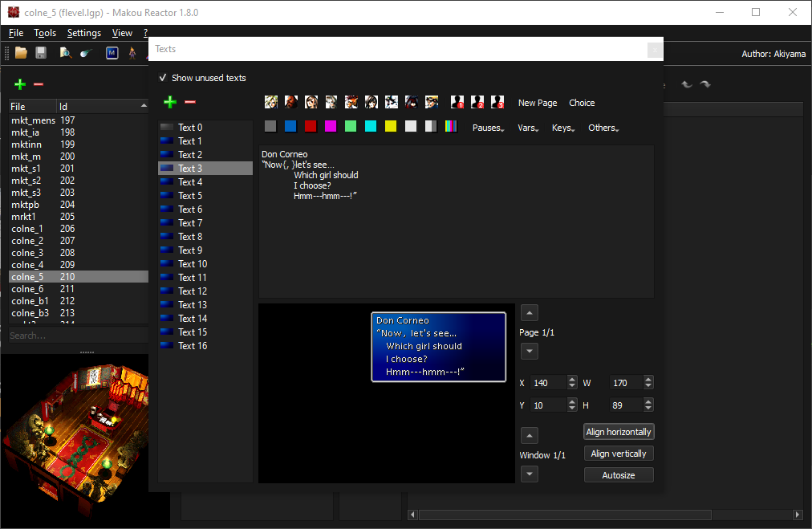Delete text with red minus in Texts dialog
Viewport: 812px width, 529px height.
190,102
